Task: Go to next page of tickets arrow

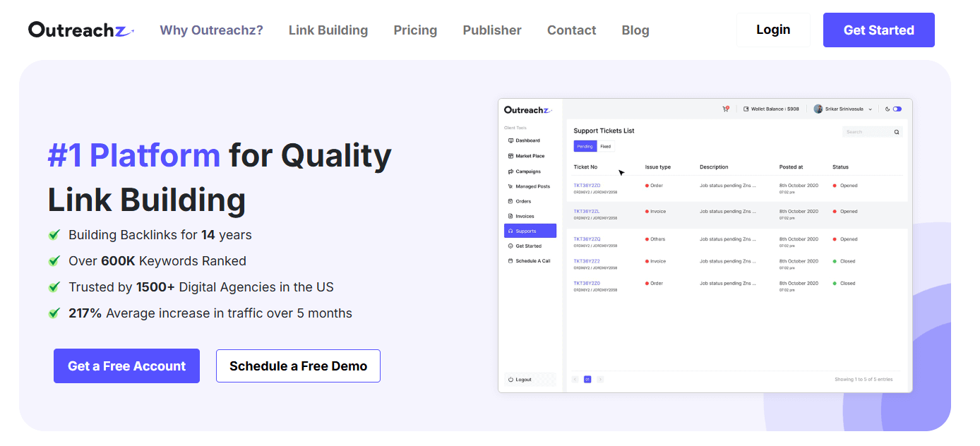Action: coord(600,380)
